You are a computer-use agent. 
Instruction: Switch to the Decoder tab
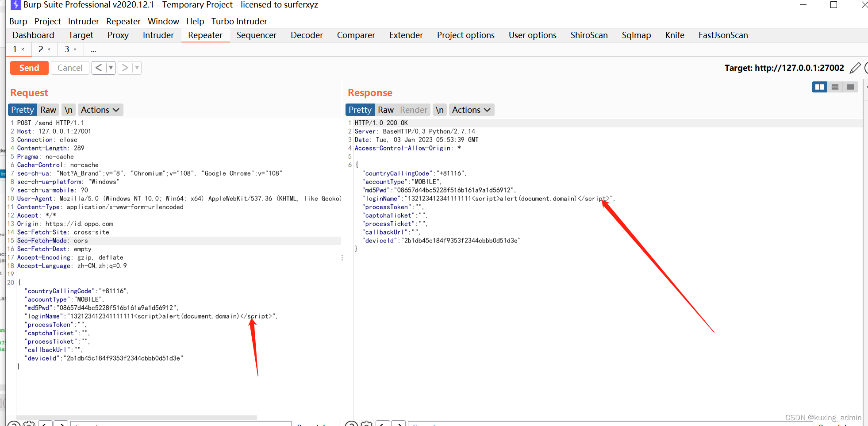(307, 35)
